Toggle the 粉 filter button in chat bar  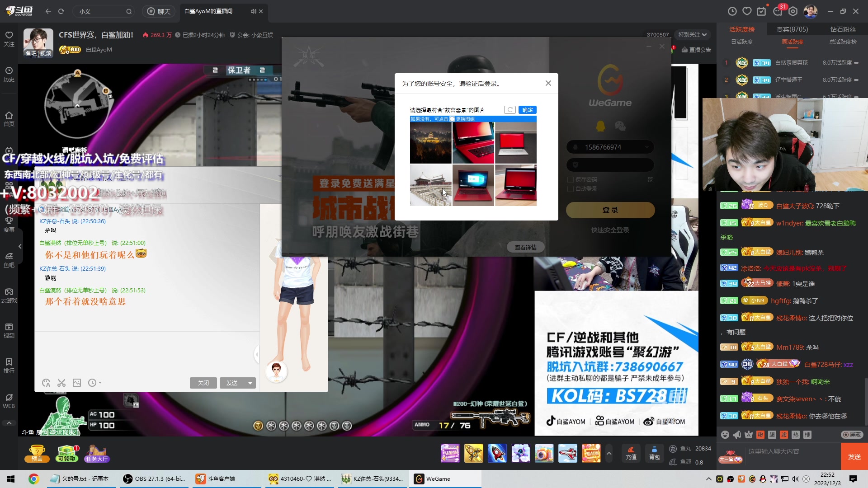tap(760, 435)
